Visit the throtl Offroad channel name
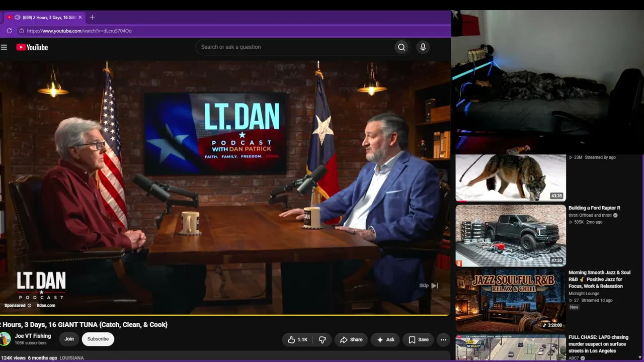Image resolution: width=644 pixels, height=362 pixels. (590, 215)
